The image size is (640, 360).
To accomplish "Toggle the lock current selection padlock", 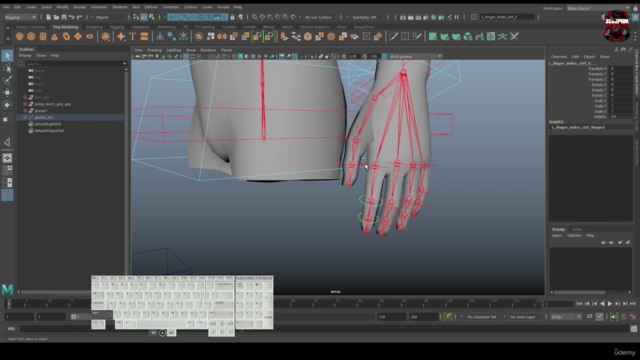I will tap(232, 17).
